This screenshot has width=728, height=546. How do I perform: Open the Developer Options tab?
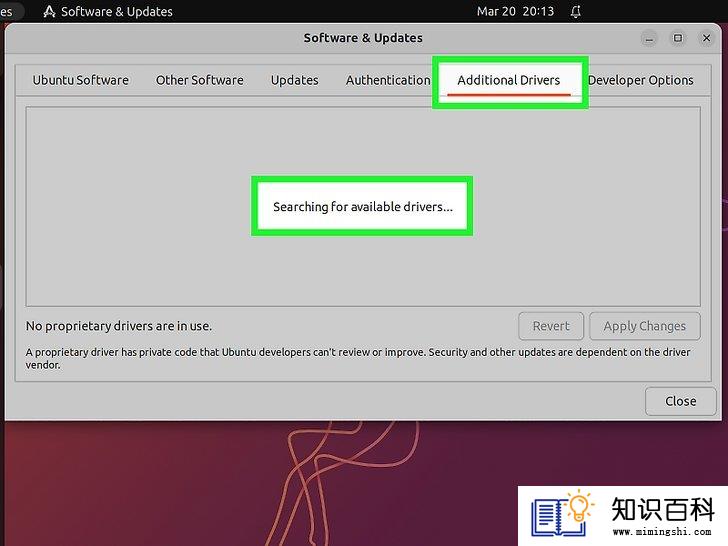click(x=641, y=80)
